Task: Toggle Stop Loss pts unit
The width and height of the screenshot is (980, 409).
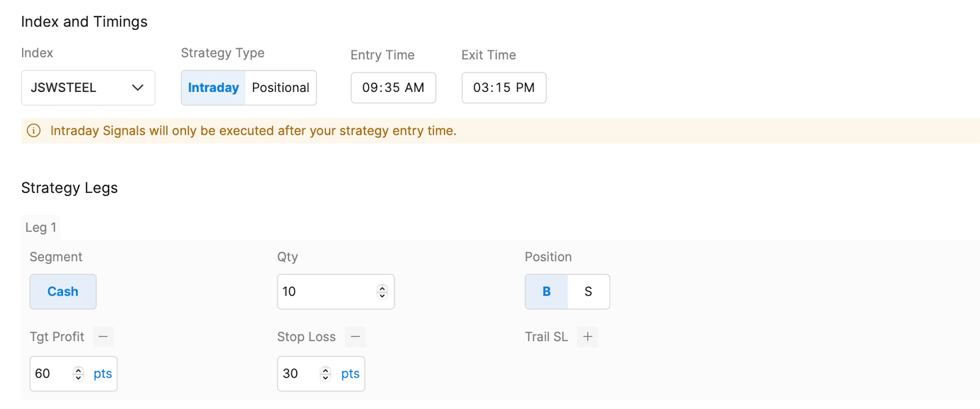Action: point(350,373)
